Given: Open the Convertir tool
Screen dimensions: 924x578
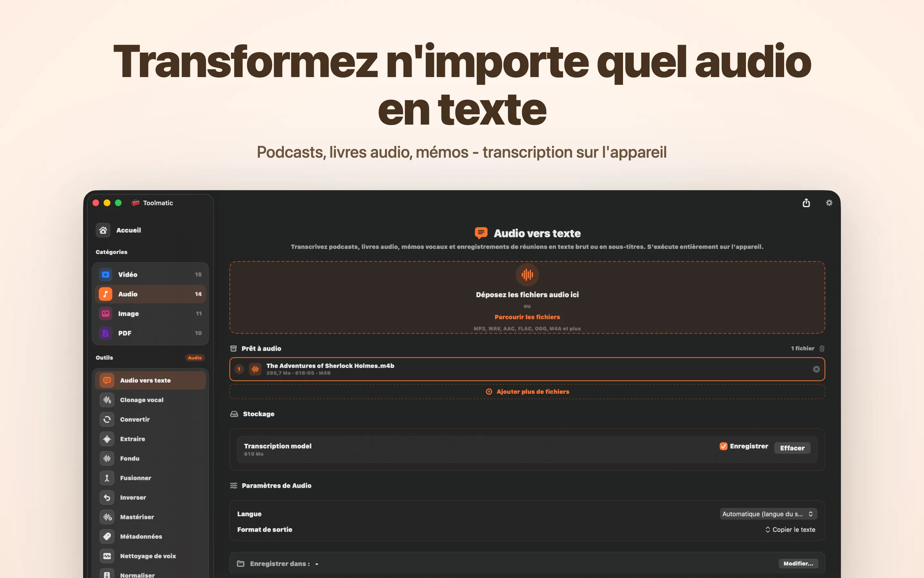Looking at the screenshot, I should point(150,419).
